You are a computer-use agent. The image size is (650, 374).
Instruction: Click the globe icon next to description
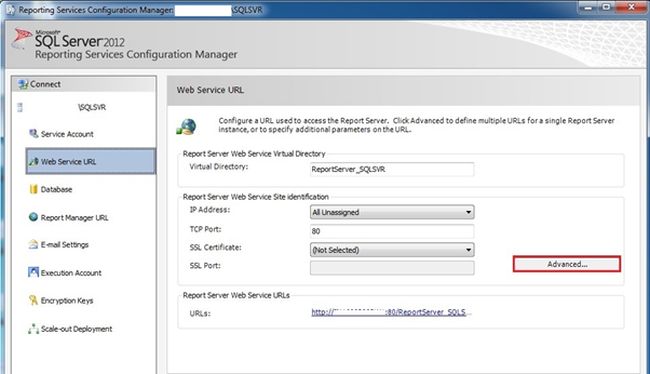(x=187, y=126)
